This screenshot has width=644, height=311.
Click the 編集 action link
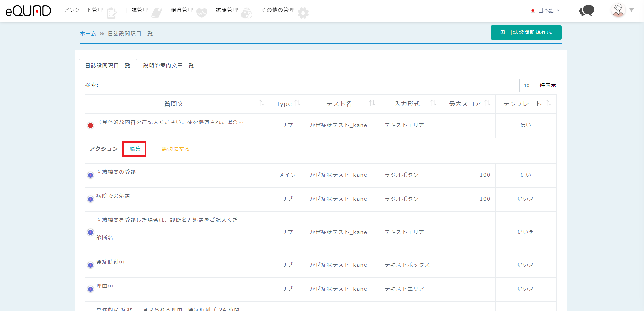(x=135, y=149)
